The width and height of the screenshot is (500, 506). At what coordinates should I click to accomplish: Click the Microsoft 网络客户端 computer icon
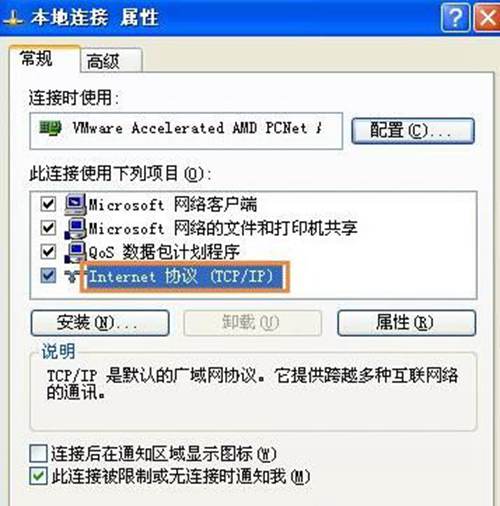click(75, 204)
